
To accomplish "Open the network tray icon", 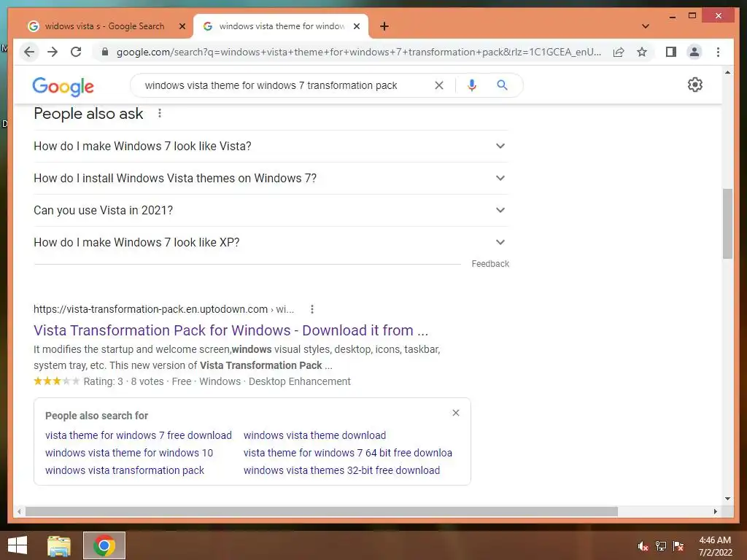I will pyautogui.click(x=661, y=546).
